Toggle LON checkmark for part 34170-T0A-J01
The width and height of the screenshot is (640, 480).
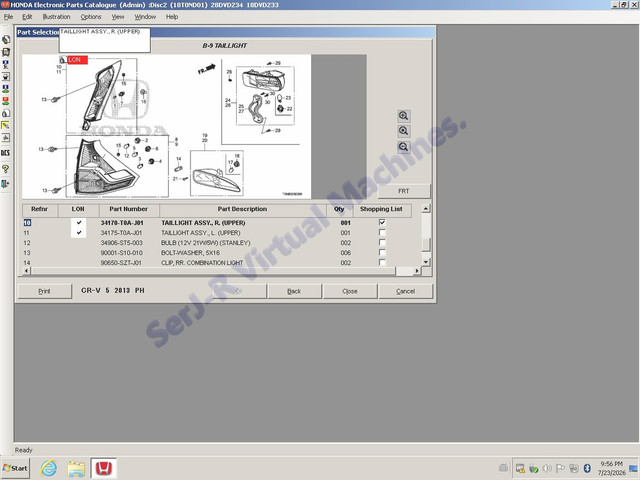(x=79, y=222)
